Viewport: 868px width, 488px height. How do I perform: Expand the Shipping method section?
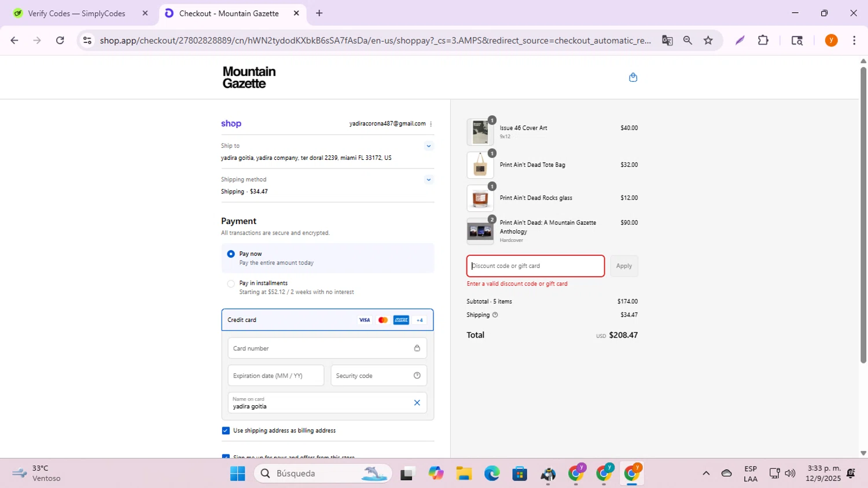428,179
